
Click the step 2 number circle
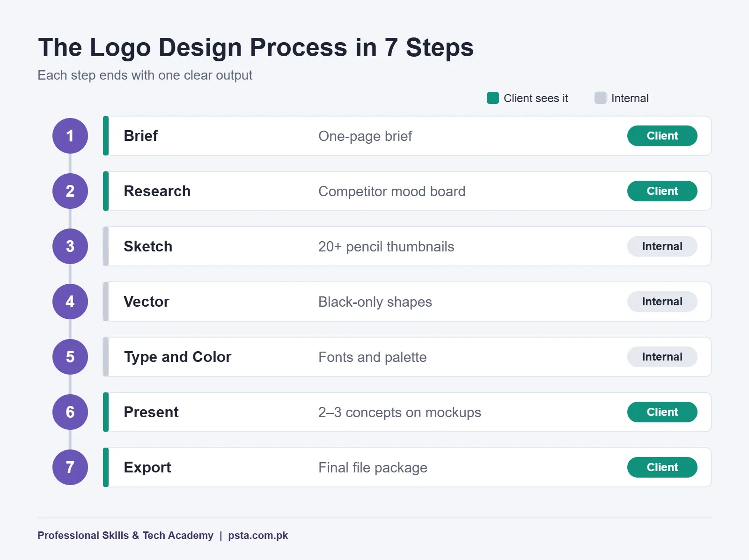(x=70, y=191)
